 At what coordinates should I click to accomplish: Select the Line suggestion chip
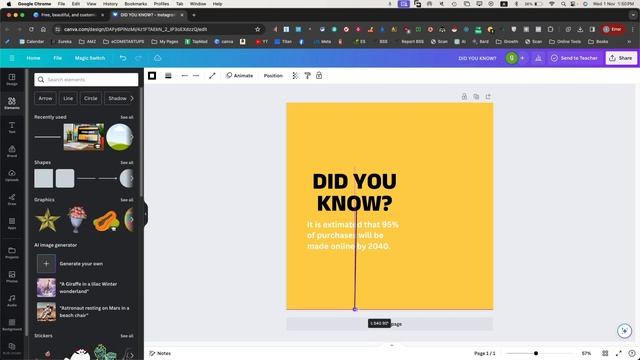[x=68, y=98]
